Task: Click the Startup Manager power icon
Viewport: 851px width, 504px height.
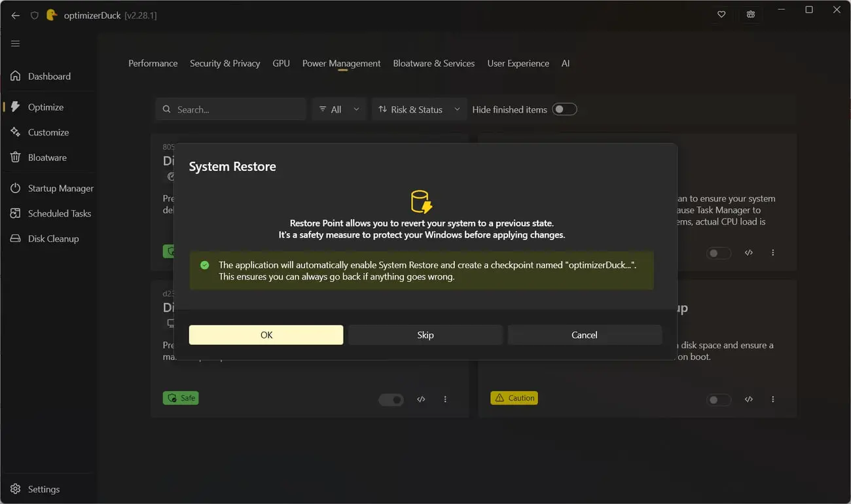Action: coord(16,188)
